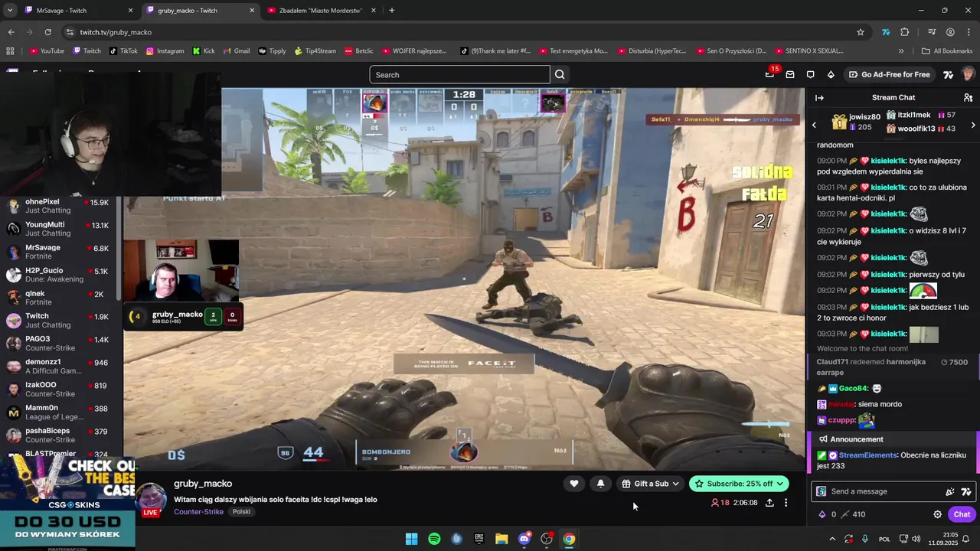Screen dimensions: 980x551
Task: Open the Kick bookmark
Action: (x=204, y=51)
